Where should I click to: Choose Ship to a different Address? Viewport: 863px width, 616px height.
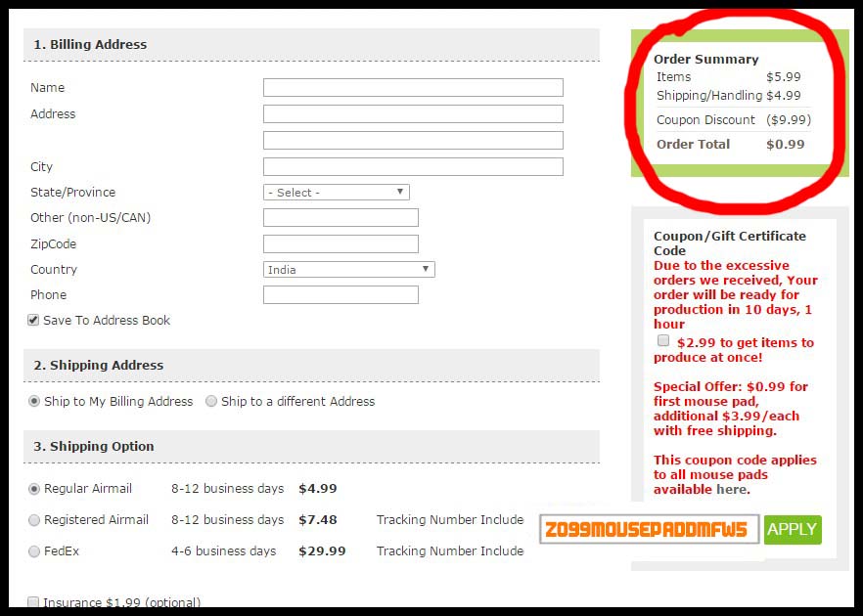211,402
